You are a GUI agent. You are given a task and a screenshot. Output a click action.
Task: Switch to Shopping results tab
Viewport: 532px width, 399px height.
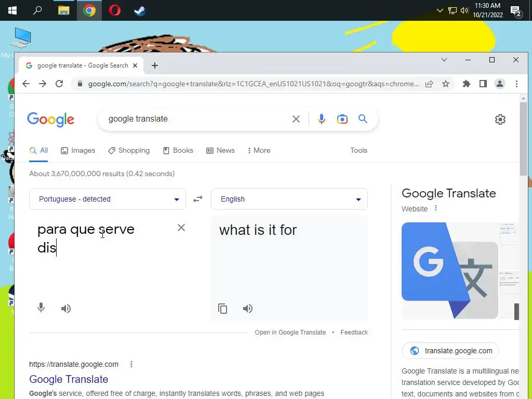(129, 151)
